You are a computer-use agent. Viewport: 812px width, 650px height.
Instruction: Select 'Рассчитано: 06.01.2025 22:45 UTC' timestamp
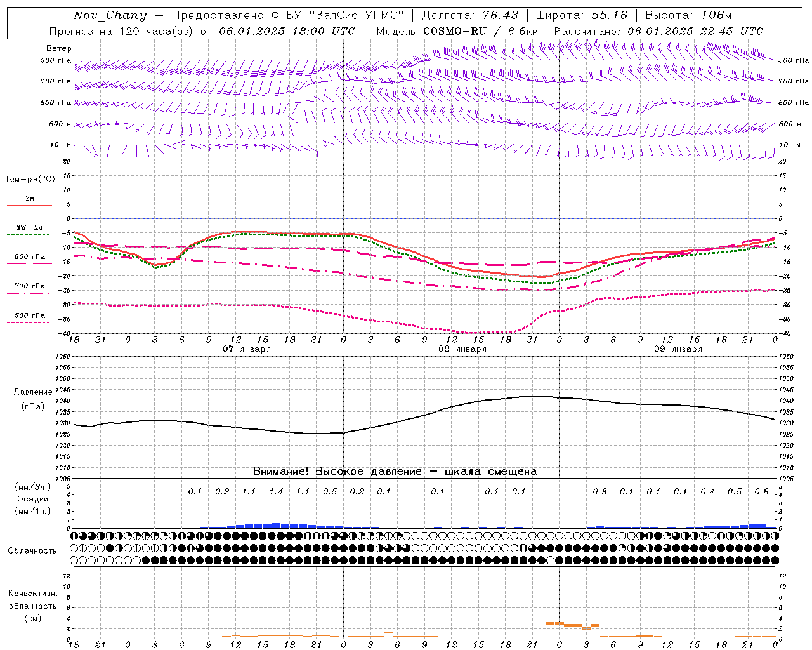658,31
